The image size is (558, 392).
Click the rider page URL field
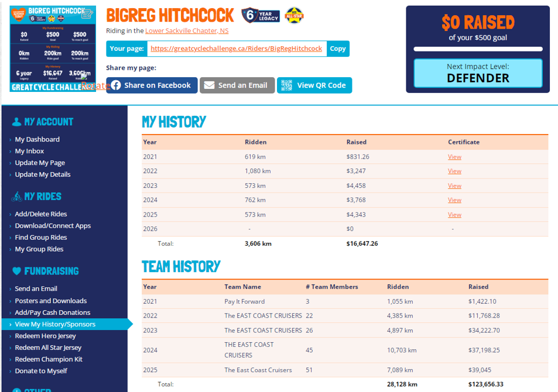(236, 49)
